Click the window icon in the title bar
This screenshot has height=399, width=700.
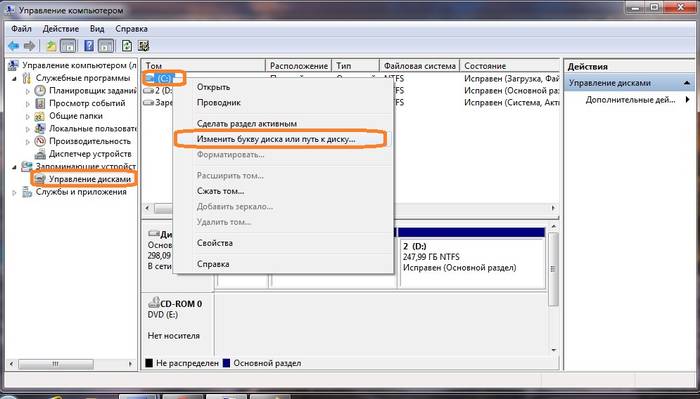point(10,9)
